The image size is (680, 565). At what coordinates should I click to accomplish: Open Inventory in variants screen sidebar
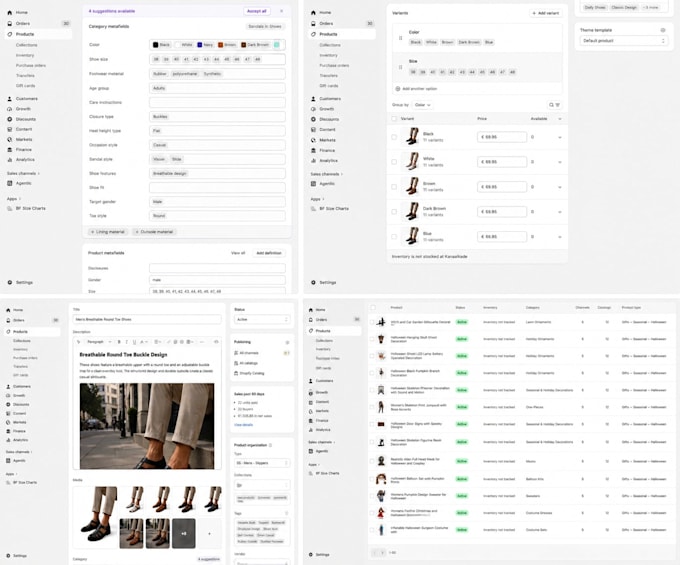pyautogui.click(x=328, y=56)
